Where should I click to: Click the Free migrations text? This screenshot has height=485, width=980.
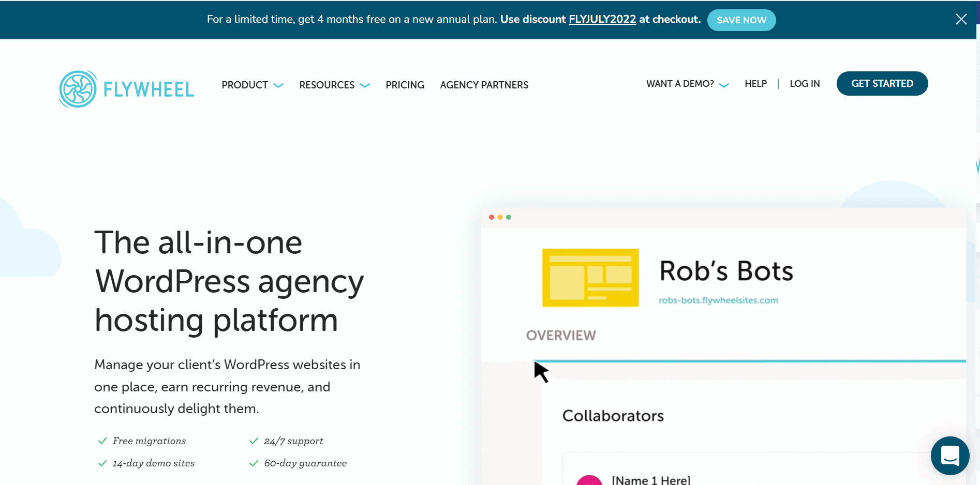149,441
